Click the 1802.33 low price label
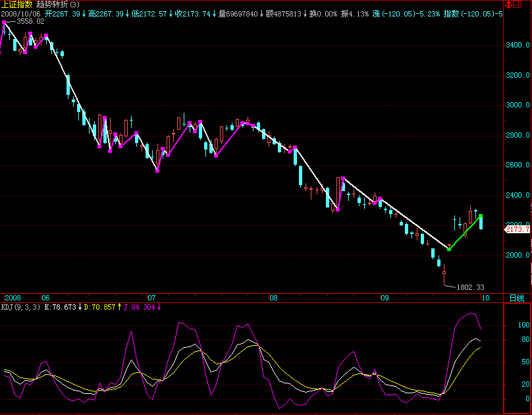The width and height of the screenshot is (532, 415). (470, 287)
